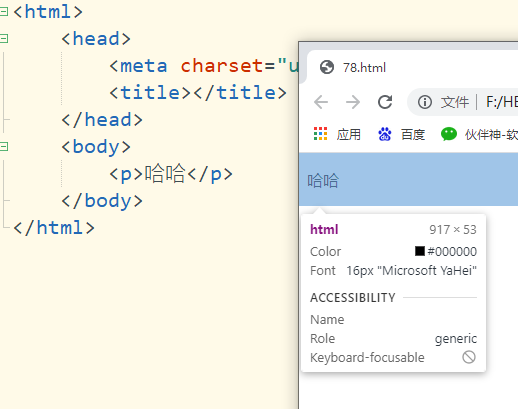This screenshot has height=409, width=518.
Task: Click the p tag line with 哈哈
Action: click(171, 174)
